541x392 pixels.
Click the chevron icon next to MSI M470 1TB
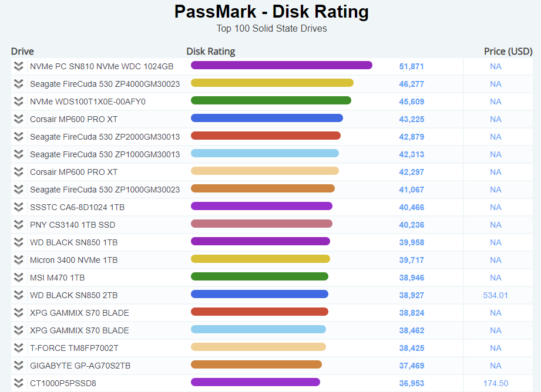coord(18,278)
